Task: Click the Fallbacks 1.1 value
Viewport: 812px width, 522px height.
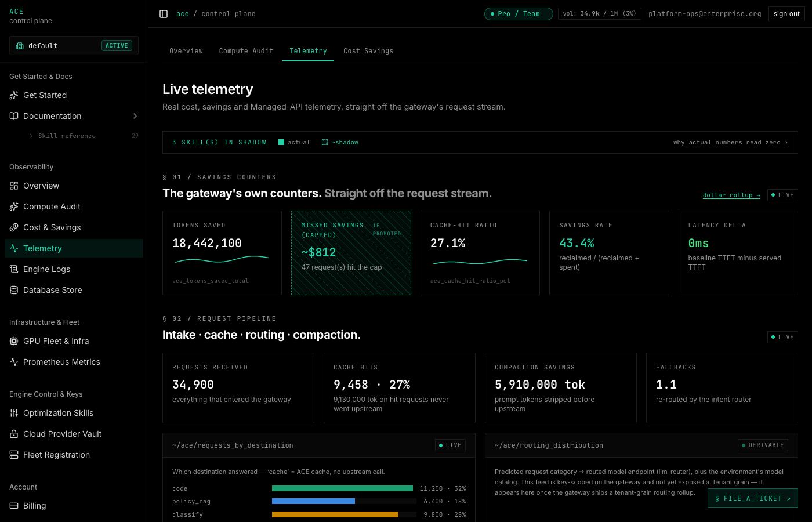Action: tap(666, 385)
